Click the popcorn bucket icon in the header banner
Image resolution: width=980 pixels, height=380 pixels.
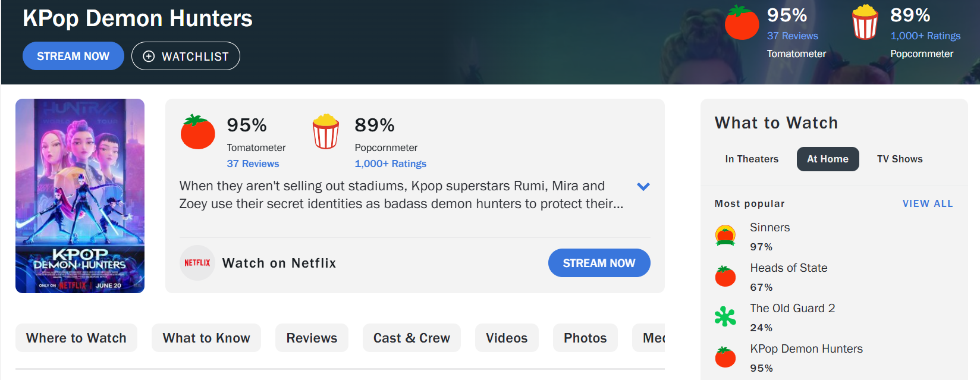pyautogui.click(x=865, y=22)
